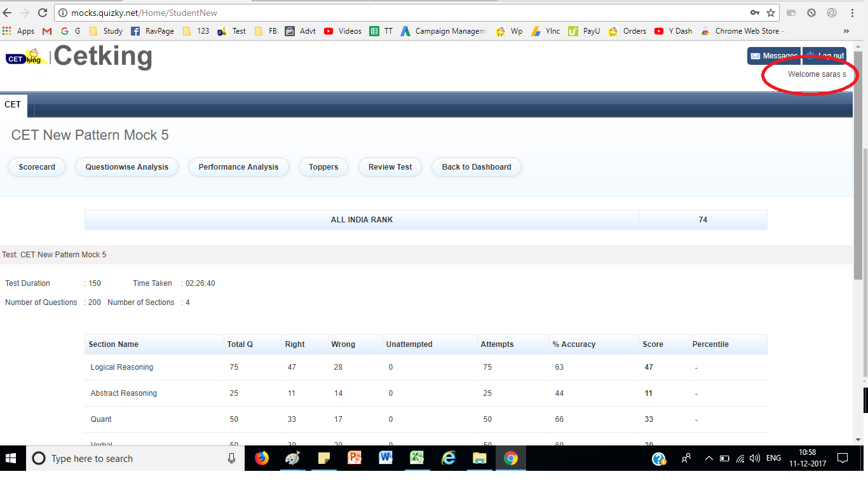This screenshot has width=868, height=488.
Task: Click the All India Rank value 74
Action: coord(703,220)
